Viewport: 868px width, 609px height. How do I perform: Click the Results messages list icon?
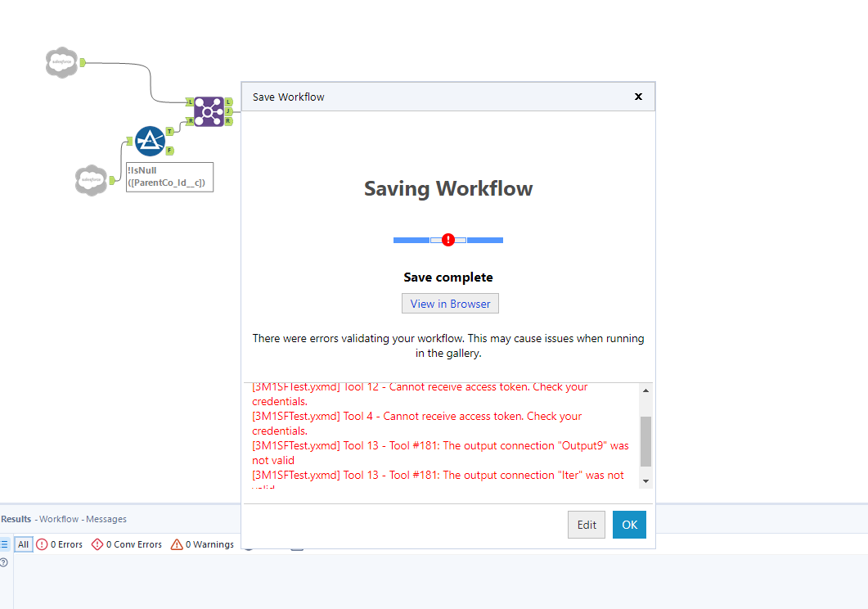(4, 544)
